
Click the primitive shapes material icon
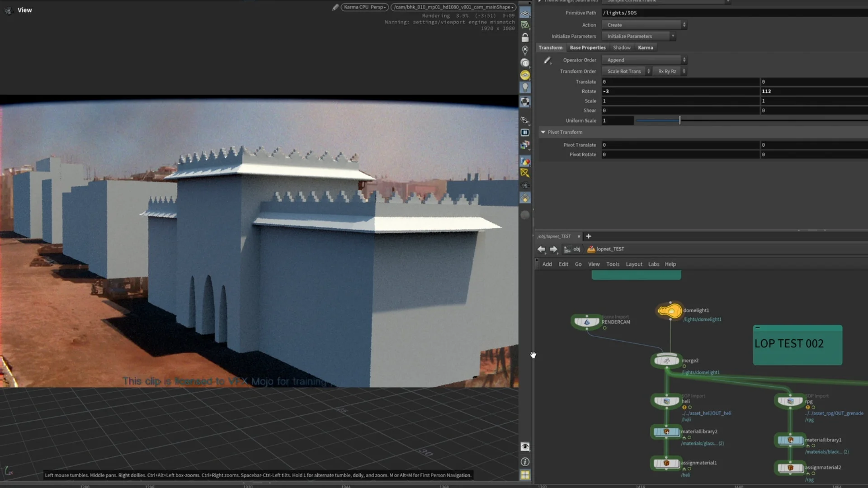coord(525,161)
